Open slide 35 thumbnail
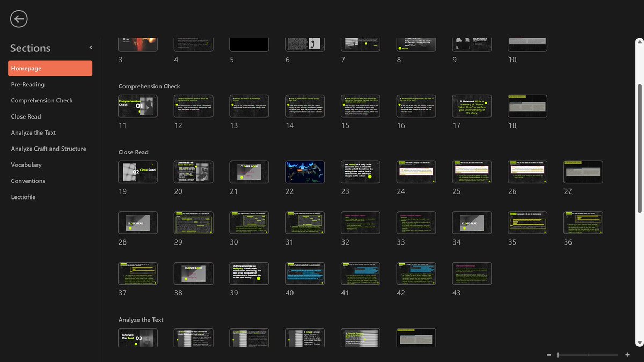Screen dimensions: 644x362 (x=528, y=223)
